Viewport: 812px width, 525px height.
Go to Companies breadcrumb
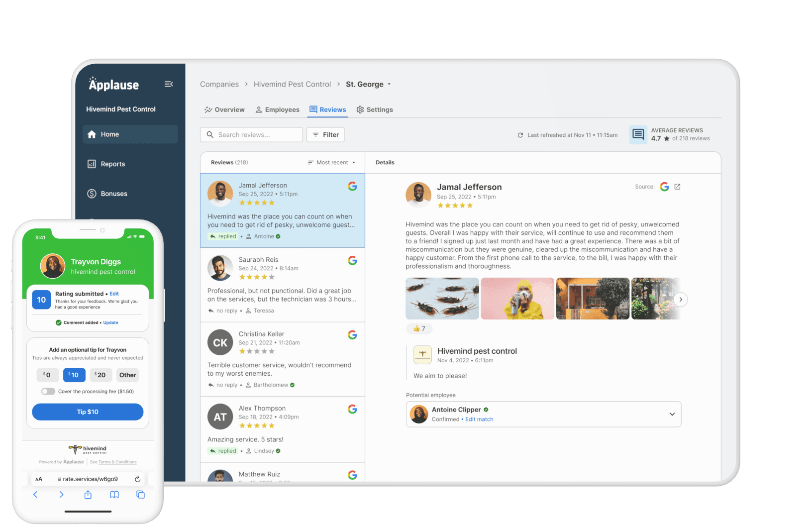point(219,84)
